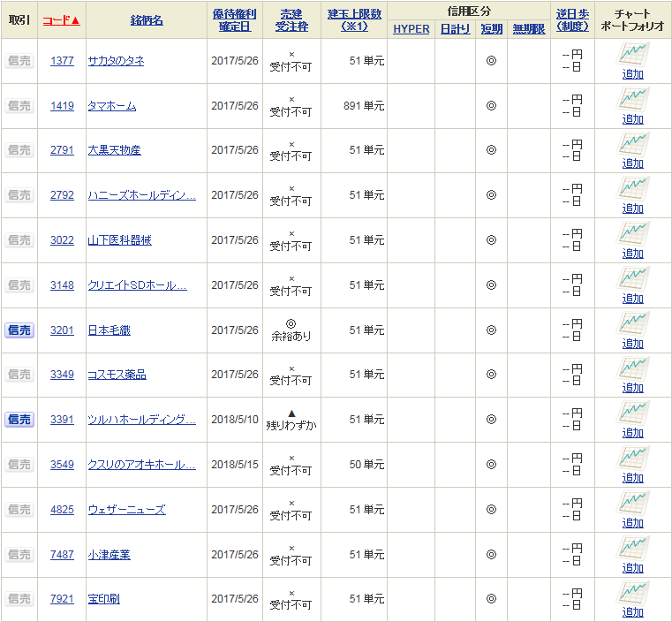The height and width of the screenshot is (622, 672).
Task: Sort by 売建受注枠 column header
Action: [291, 20]
